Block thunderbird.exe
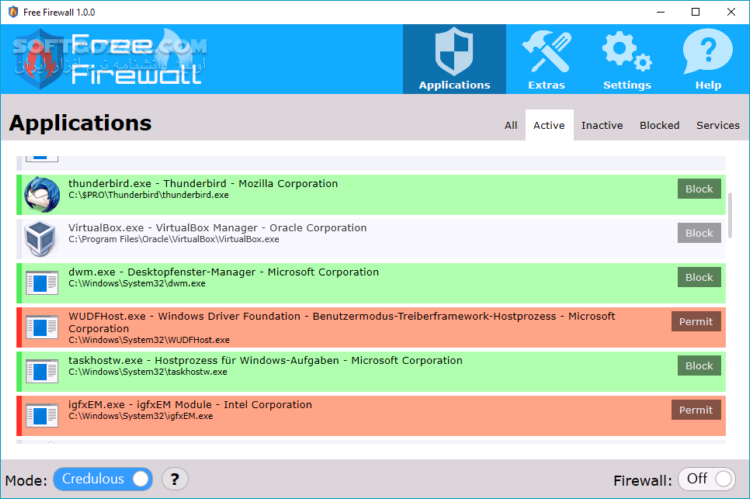 699,189
